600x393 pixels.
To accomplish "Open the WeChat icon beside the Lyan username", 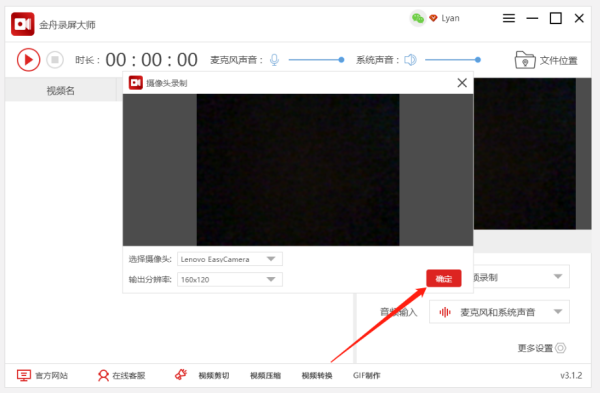I will point(418,18).
